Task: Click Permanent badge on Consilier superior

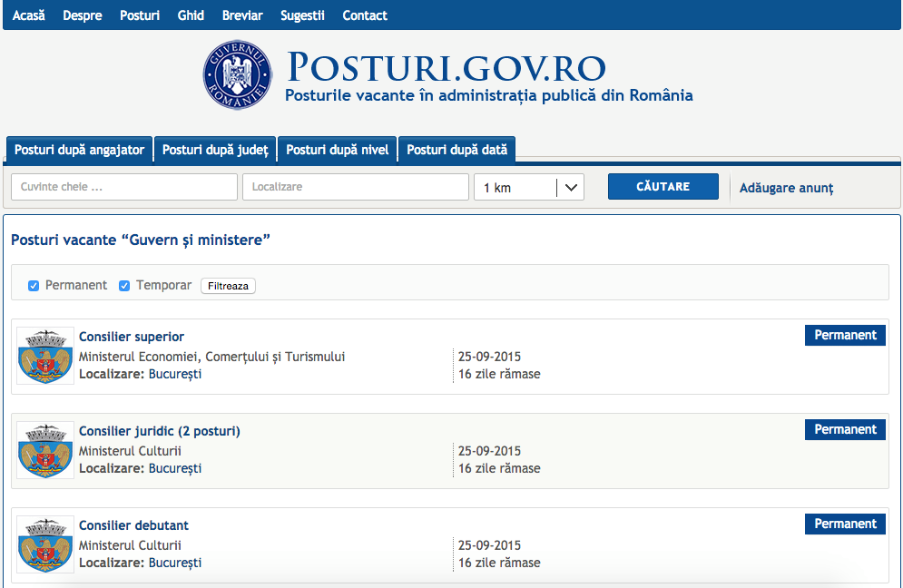Action: click(846, 335)
